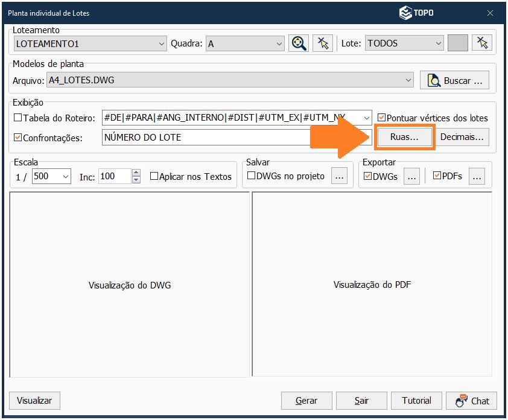The width and height of the screenshot is (508, 420).
Task: Click ellipsis button next to DWGs no projeto
Action: [339, 176]
